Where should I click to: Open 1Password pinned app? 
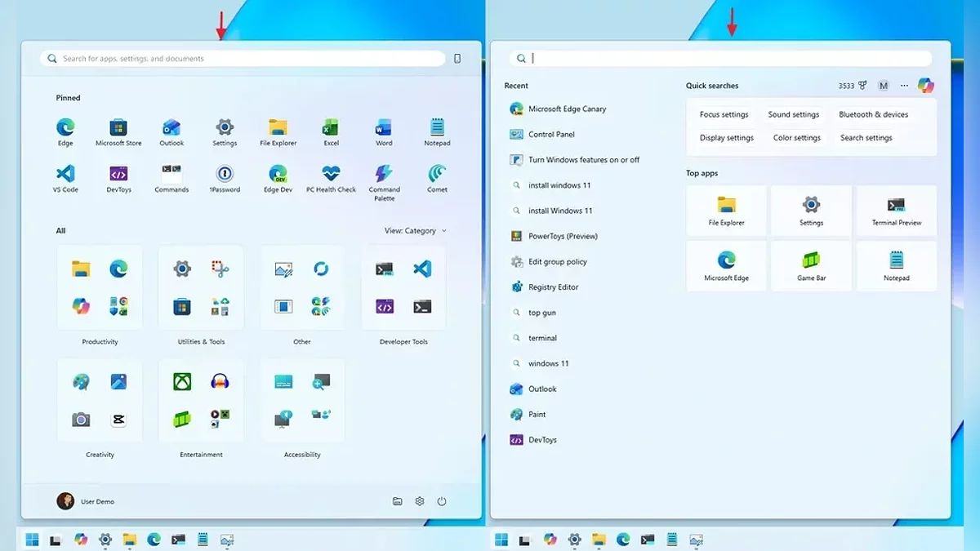pyautogui.click(x=225, y=175)
